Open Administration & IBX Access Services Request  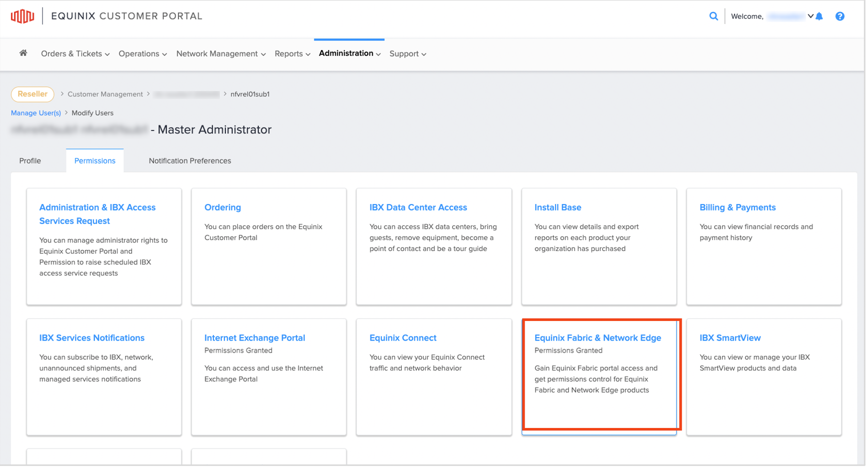point(104,246)
